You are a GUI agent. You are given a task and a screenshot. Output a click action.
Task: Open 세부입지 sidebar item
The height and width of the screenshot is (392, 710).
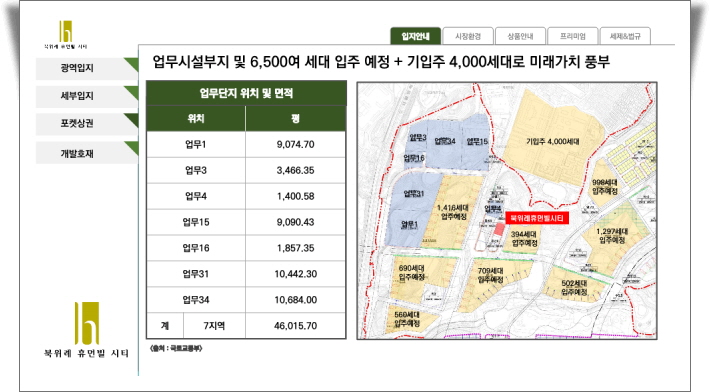click(86, 96)
